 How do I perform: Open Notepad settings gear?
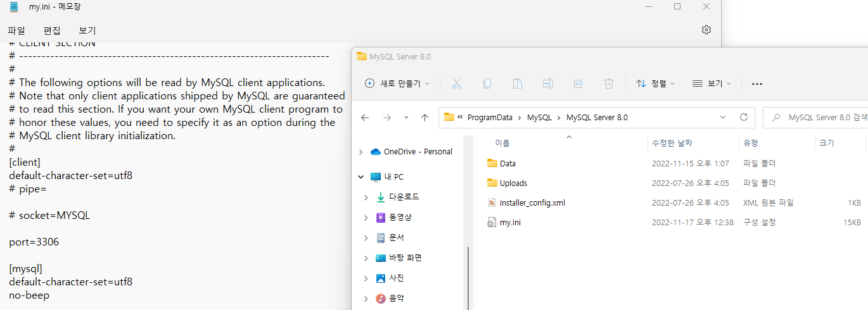(706, 30)
